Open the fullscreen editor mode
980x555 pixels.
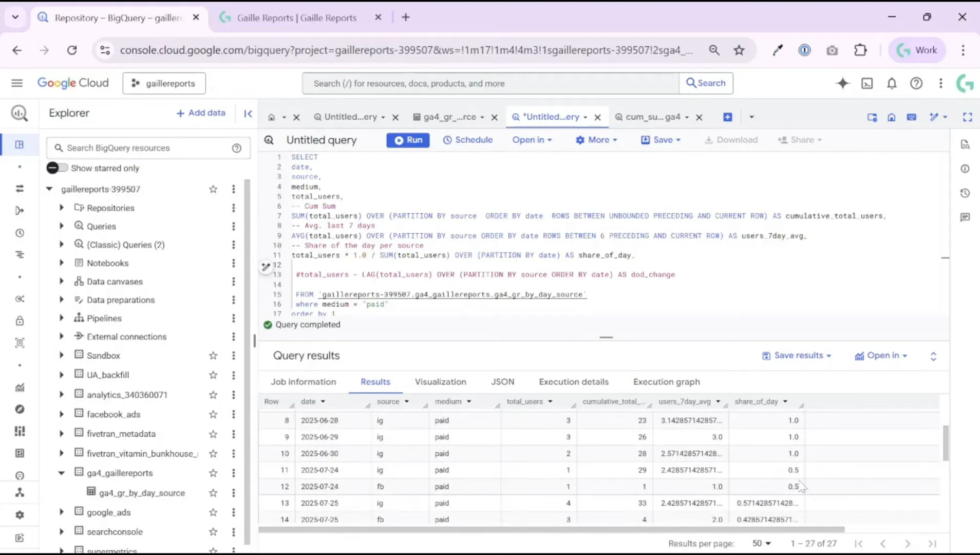[x=968, y=117]
